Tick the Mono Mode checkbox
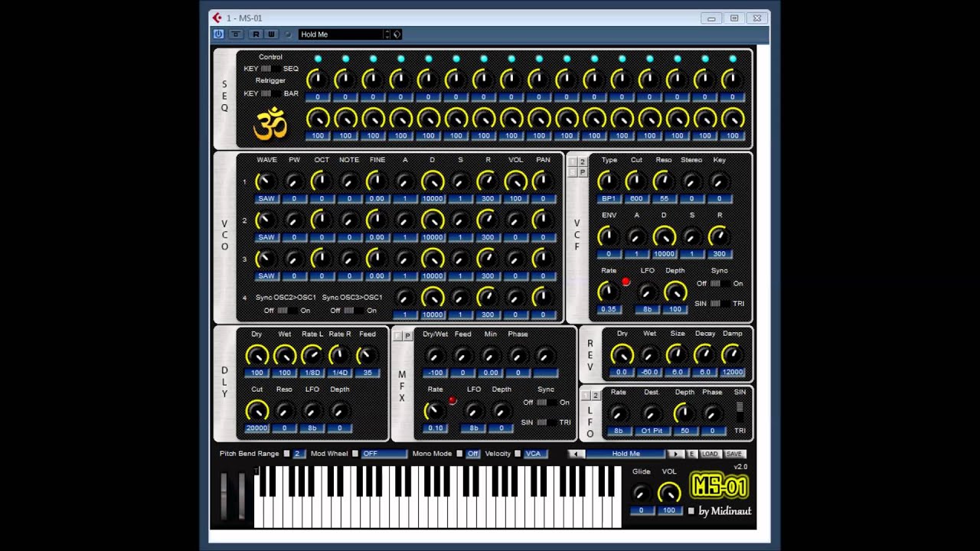Viewport: 980px width, 551px height. point(459,454)
